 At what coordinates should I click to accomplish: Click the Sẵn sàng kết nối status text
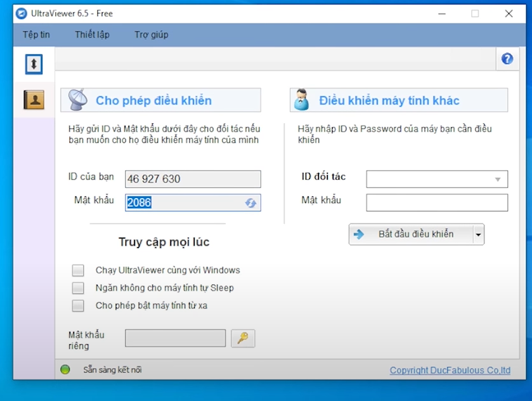coord(112,369)
